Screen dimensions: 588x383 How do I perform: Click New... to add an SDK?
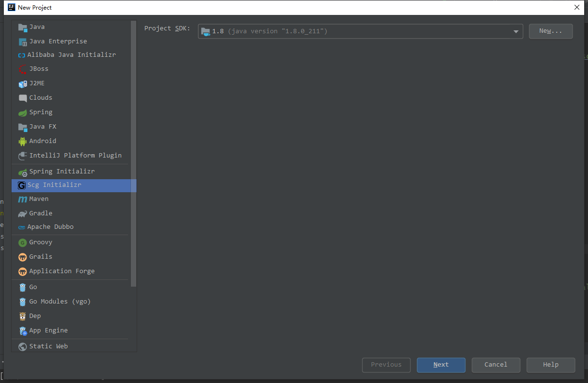point(550,31)
